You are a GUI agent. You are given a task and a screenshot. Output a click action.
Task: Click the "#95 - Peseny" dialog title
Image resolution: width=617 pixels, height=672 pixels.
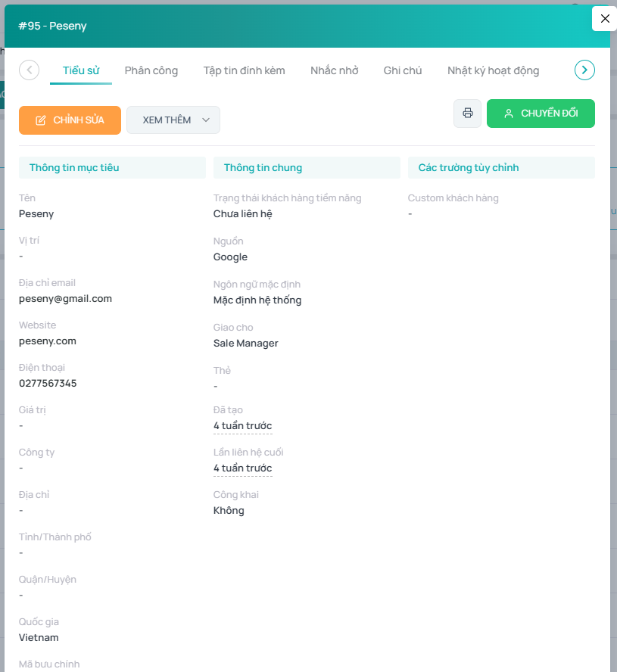[53, 26]
